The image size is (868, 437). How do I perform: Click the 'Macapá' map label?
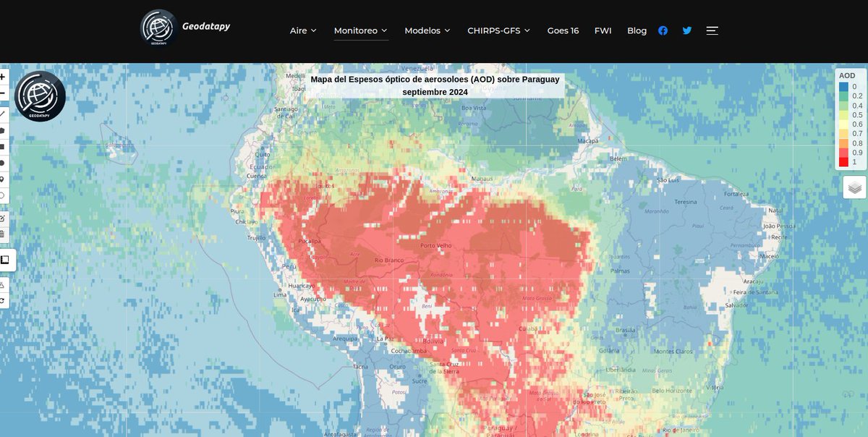pos(588,141)
